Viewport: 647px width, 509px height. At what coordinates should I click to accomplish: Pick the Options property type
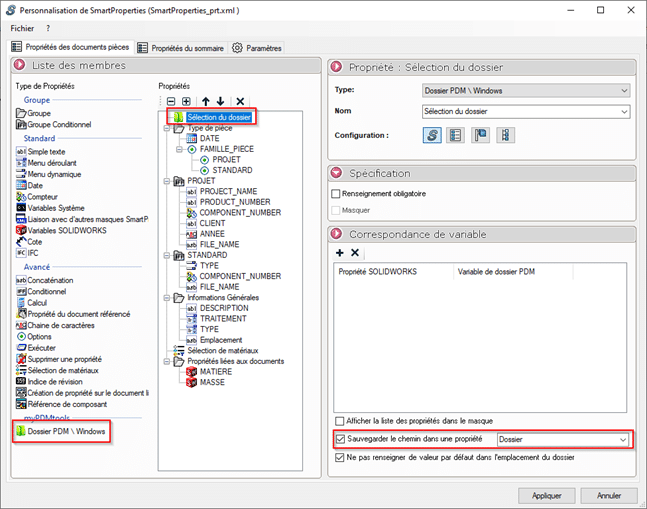click(34, 337)
